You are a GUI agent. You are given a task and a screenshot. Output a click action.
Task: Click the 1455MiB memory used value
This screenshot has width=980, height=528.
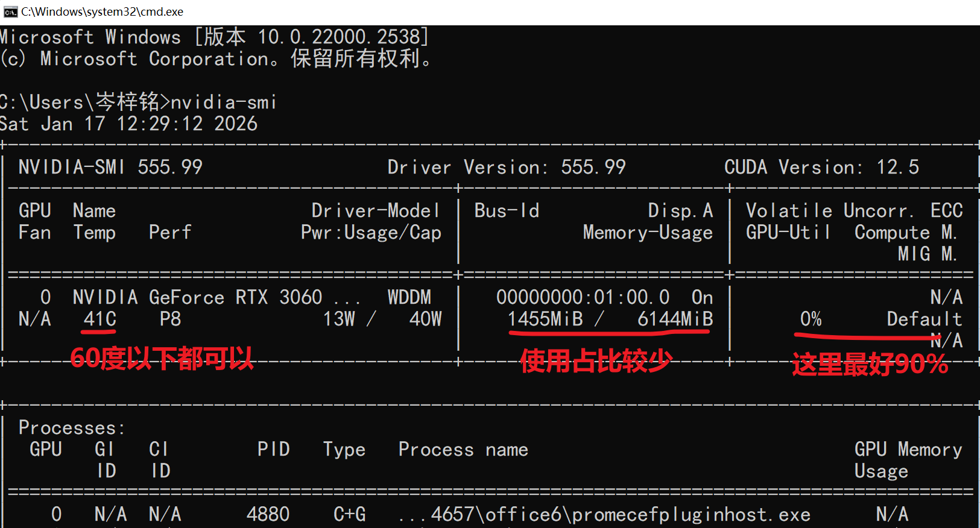545,319
